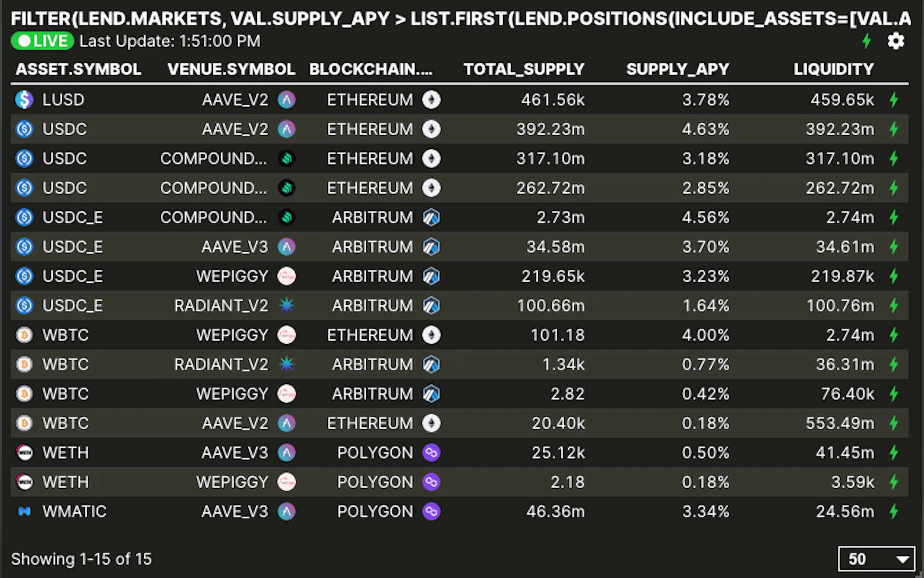
Task: Click the Polygon icon in the WMATIC row
Action: click(431, 511)
